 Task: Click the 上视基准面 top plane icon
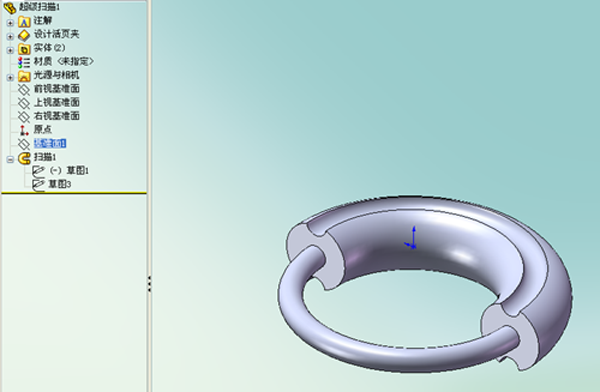pos(24,103)
